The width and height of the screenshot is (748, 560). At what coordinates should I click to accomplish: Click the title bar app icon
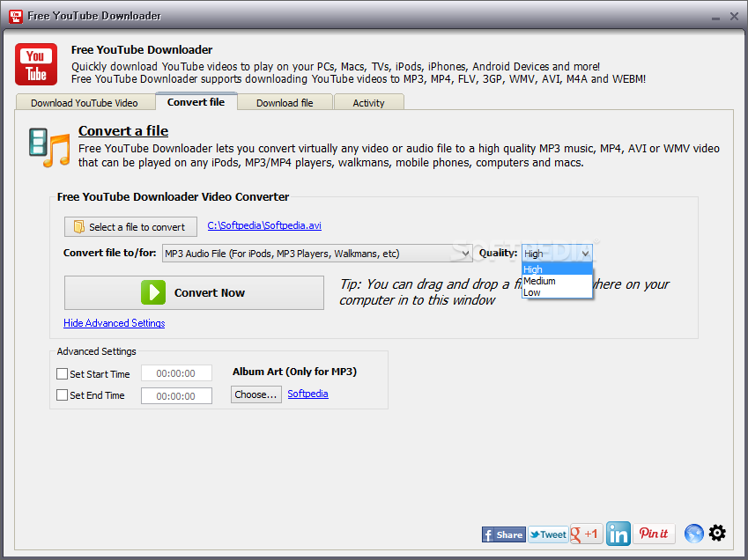pos(16,16)
